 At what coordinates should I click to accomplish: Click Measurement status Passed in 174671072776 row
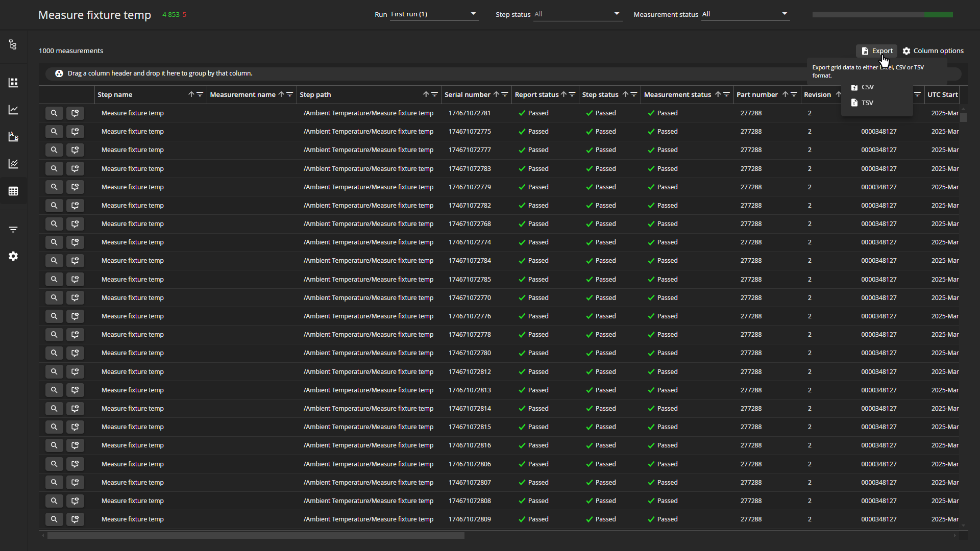click(663, 316)
